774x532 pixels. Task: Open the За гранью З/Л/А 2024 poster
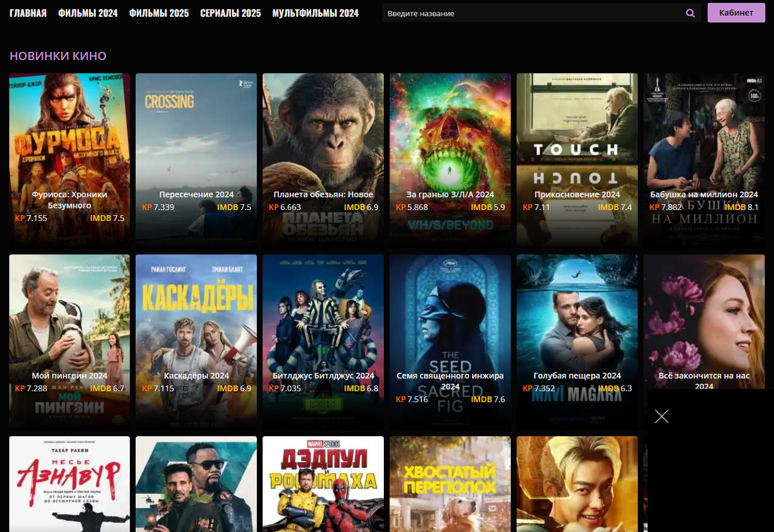pos(450,160)
